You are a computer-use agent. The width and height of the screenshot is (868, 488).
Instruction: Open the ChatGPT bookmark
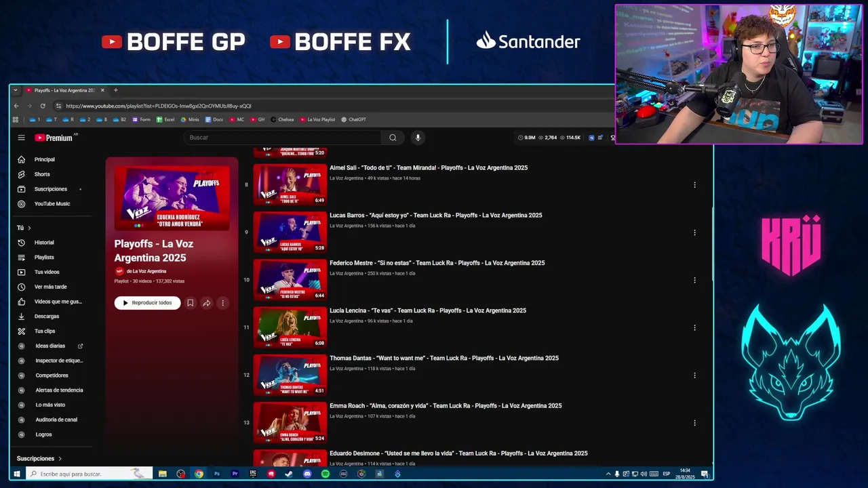point(353,119)
